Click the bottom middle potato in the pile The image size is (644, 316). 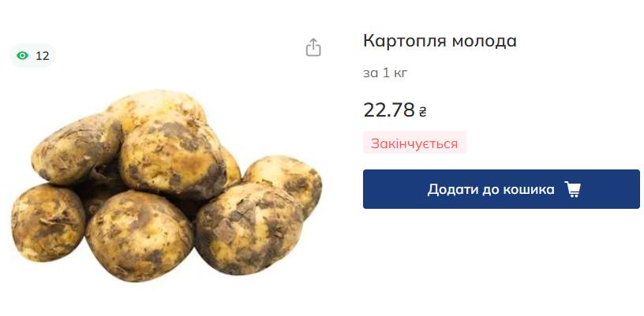tap(139, 236)
